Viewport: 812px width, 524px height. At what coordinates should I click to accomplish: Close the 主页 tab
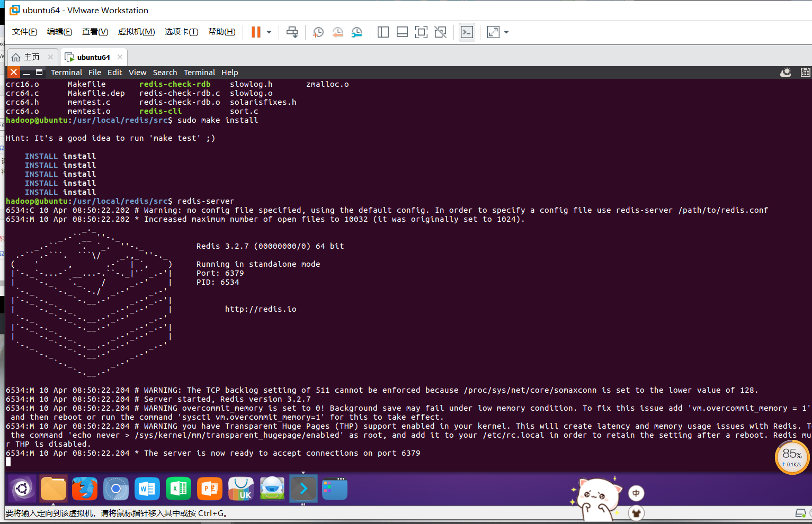tap(51, 57)
